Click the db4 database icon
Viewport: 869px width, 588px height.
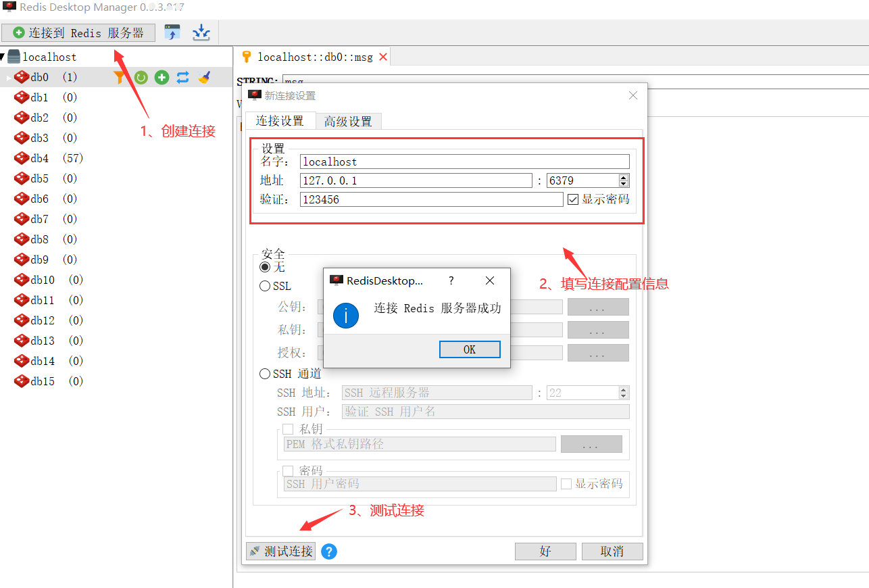22,158
